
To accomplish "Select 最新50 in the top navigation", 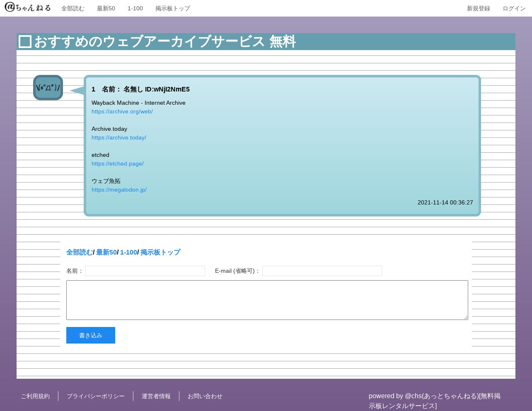I will point(106,8).
